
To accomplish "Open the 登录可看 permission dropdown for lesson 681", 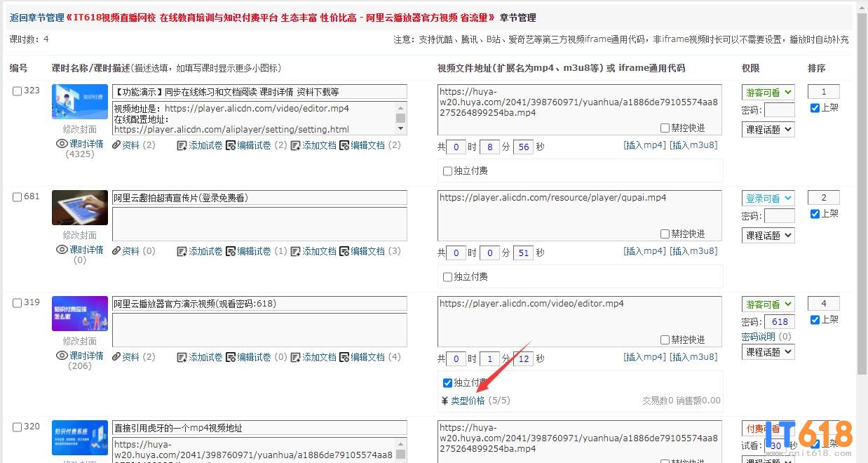I will [768, 199].
